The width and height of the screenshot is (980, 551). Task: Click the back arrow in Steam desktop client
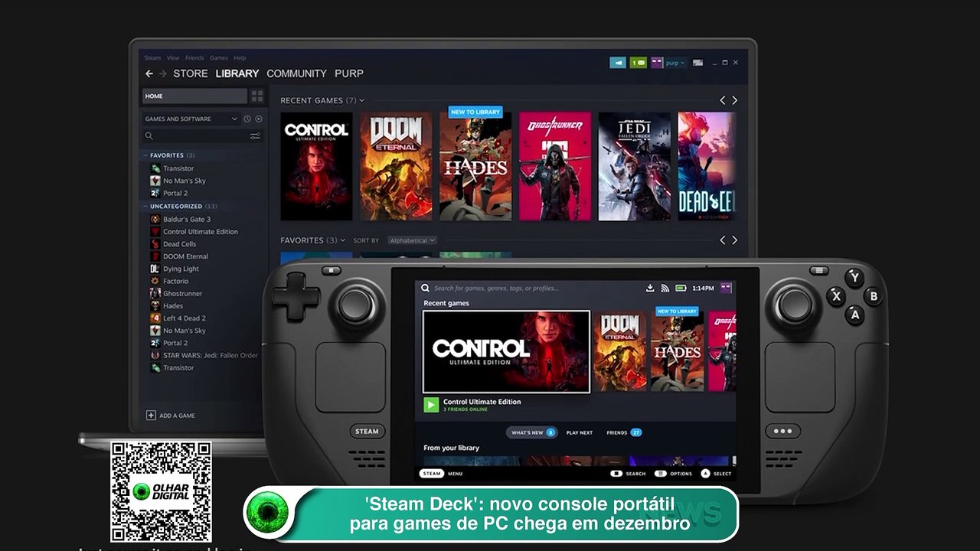click(x=149, y=73)
